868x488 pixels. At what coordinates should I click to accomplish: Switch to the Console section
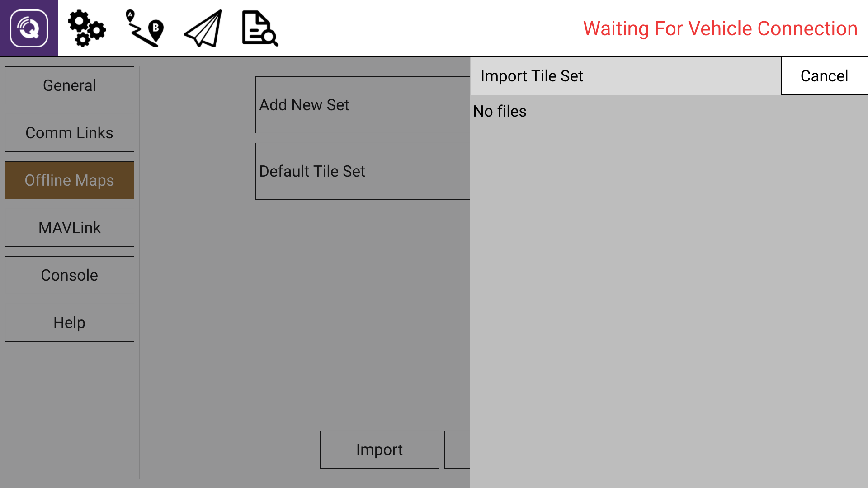coord(69,275)
